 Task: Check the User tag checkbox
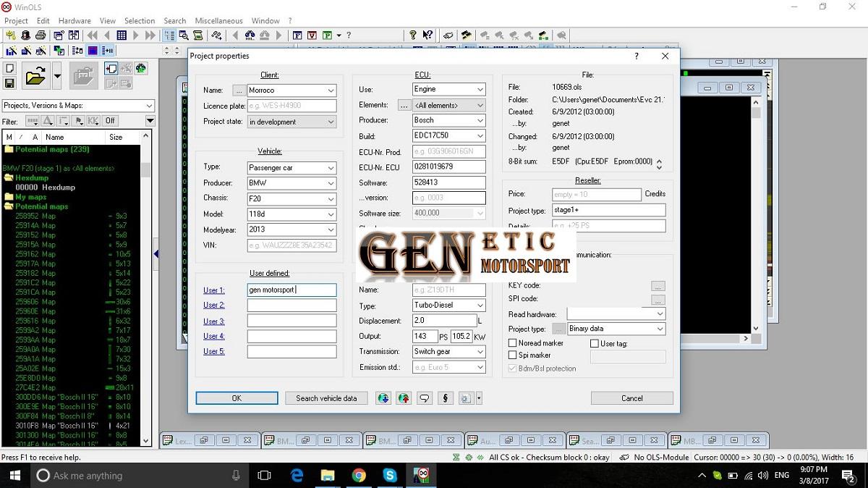595,344
